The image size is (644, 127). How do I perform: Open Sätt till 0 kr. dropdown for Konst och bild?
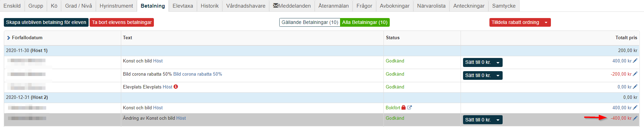pyautogui.click(x=482, y=62)
